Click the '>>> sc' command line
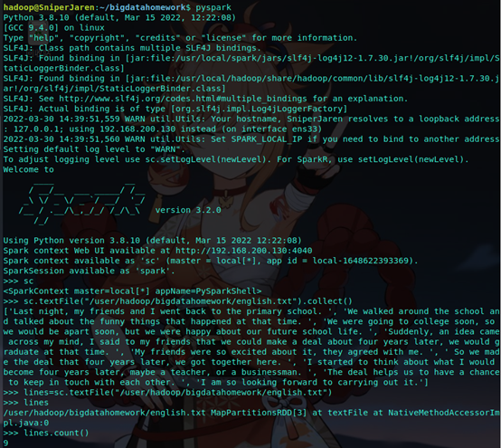This screenshot has width=501, height=448. pos(18,281)
